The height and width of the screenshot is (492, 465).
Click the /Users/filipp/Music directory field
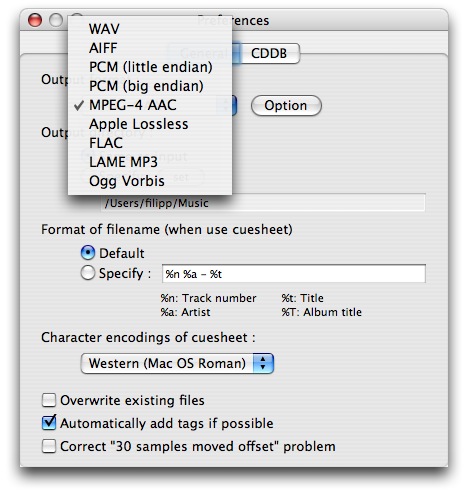(263, 203)
